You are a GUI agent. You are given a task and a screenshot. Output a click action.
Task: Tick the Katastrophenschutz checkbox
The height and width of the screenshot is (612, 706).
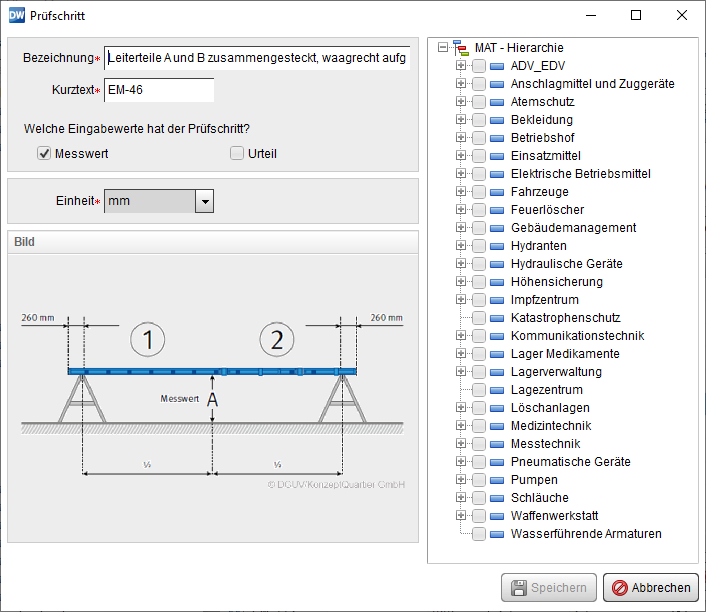[x=480, y=318]
